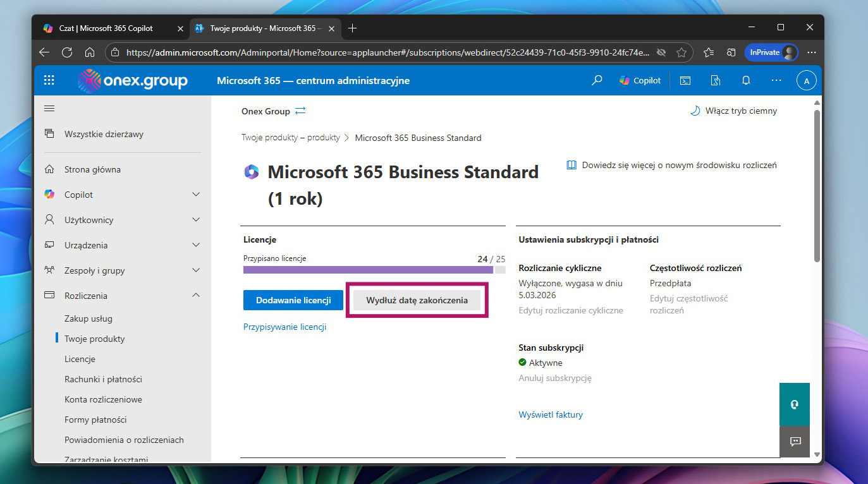Expand the Użytkownicy navigation group
This screenshot has width=868, height=484.
196,220
